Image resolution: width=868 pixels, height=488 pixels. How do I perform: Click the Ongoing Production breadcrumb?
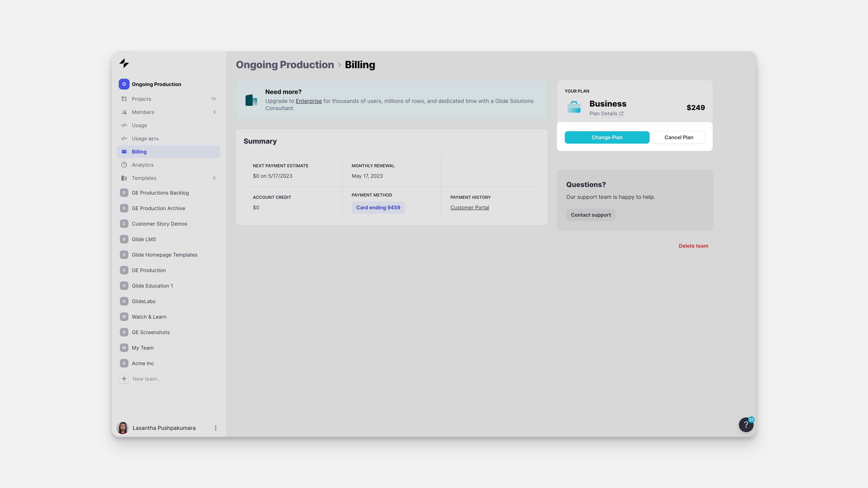click(285, 65)
